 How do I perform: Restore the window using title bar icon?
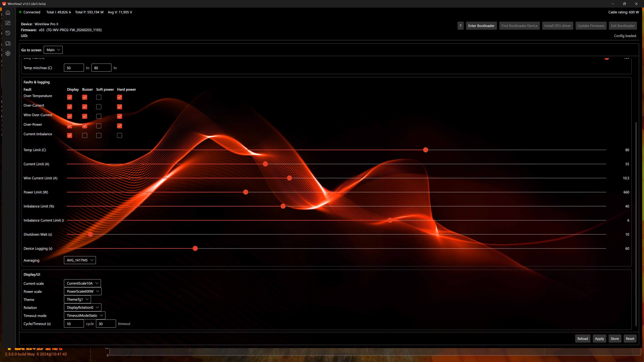click(x=624, y=4)
